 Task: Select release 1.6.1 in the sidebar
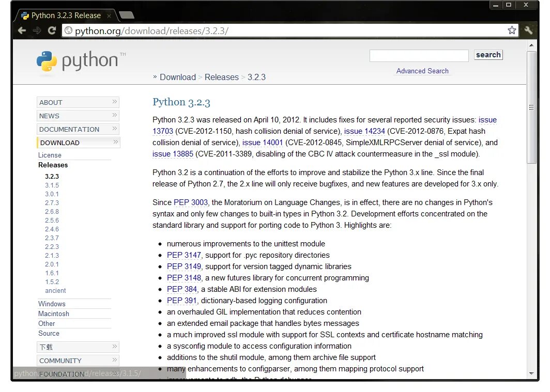click(52, 273)
